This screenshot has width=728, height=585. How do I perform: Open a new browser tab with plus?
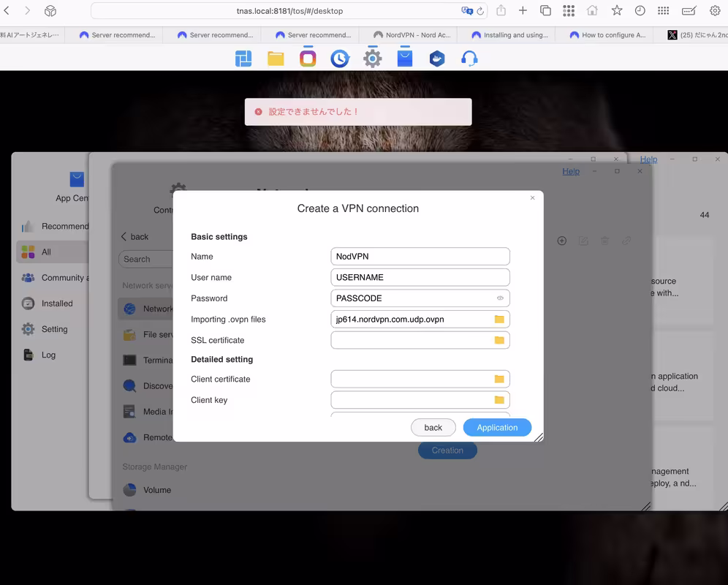(523, 10)
